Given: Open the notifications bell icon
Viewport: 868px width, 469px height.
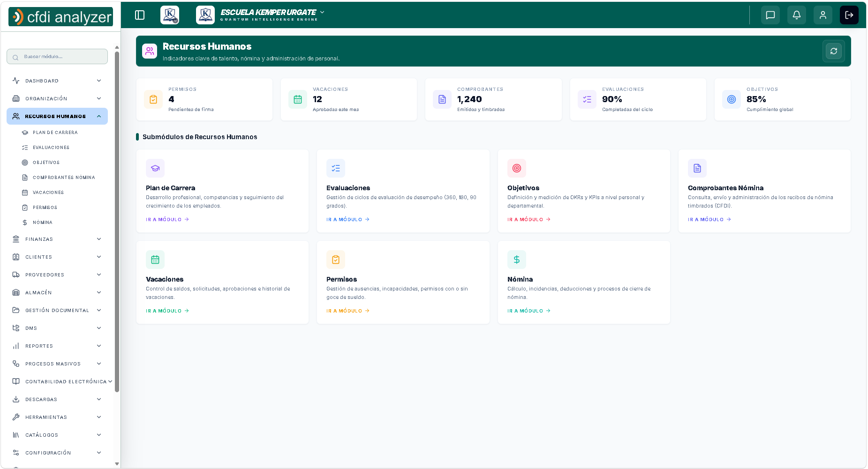Looking at the screenshot, I should [x=797, y=15].
